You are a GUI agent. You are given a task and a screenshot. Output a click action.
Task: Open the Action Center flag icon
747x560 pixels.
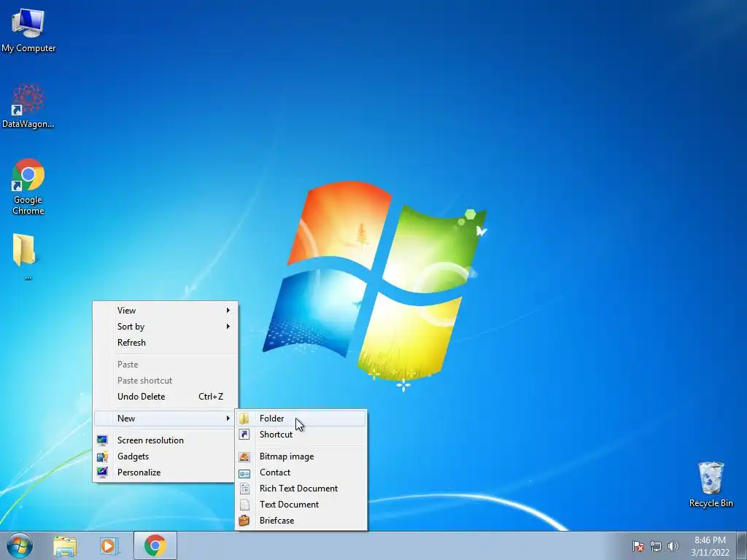pos(638,546)
